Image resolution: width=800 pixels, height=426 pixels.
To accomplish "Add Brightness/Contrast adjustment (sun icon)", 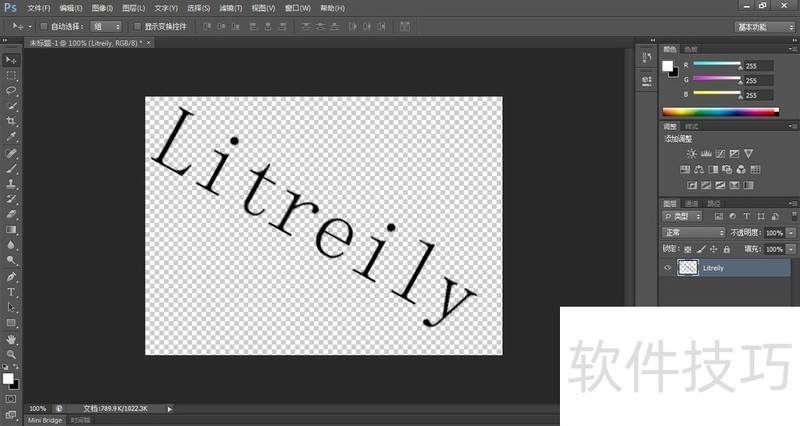I will (691, 154).
